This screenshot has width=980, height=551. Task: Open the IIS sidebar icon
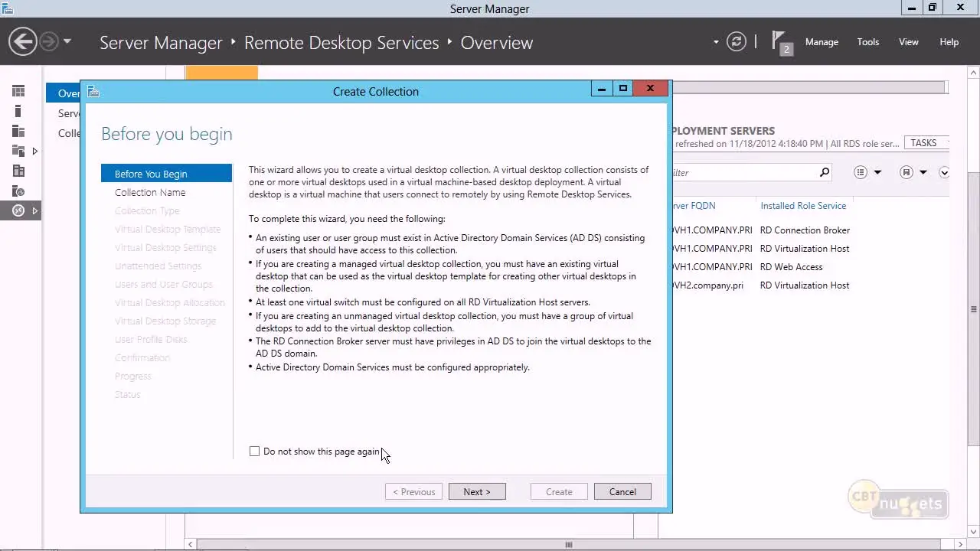click(x=18, y=191)
